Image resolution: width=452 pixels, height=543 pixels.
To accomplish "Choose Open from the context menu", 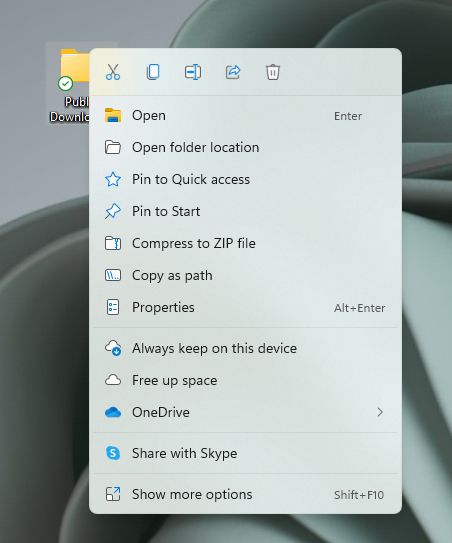I will [x=245, y=115].
